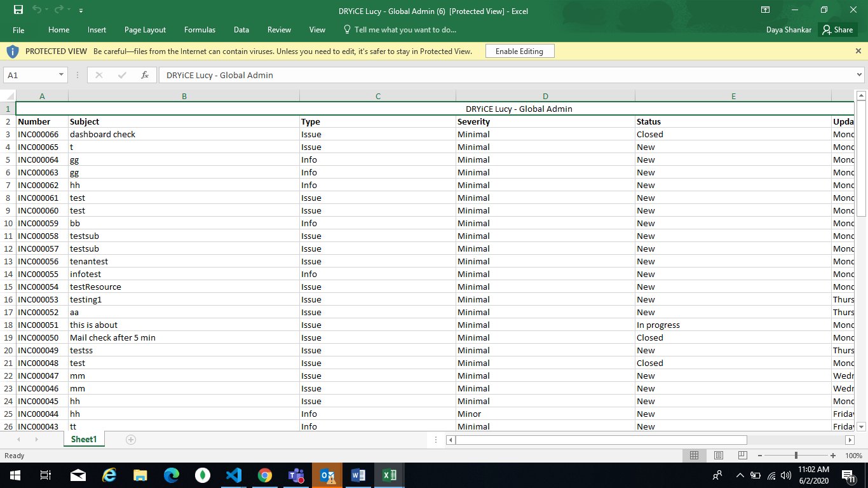Click the Enable Editing button
868x488 pixels.
[x=519, y=51]
